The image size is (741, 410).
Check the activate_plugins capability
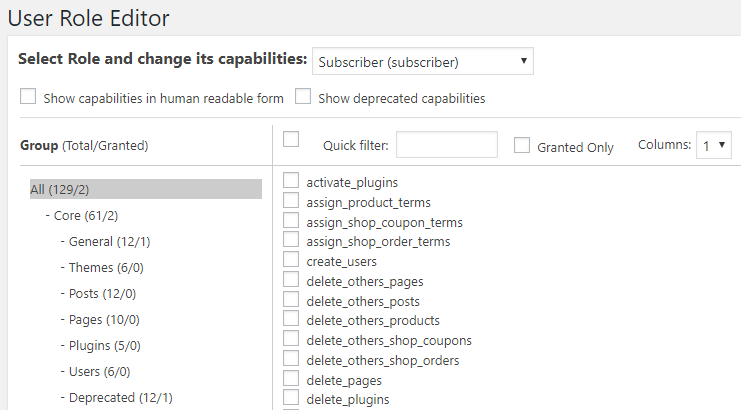(291, 181)
